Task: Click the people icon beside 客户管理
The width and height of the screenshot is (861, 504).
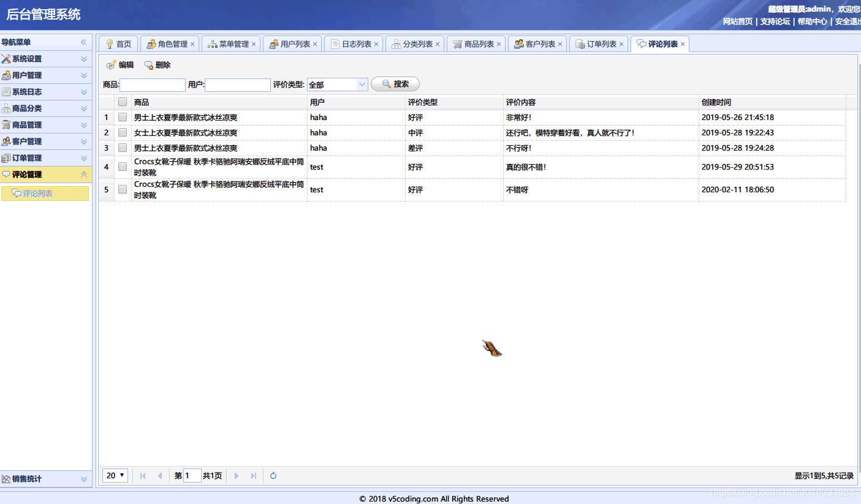Action: (x=6, y=141)
